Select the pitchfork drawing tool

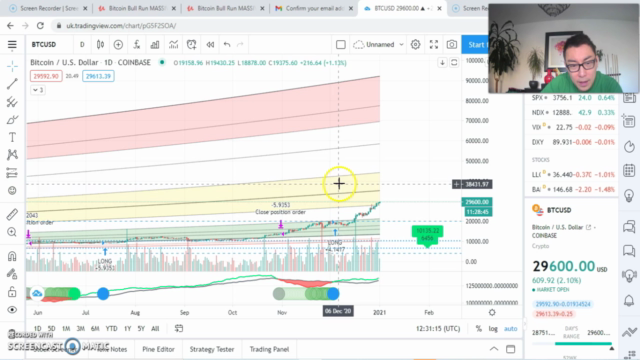pyautogui.click(x=12, y=102)
